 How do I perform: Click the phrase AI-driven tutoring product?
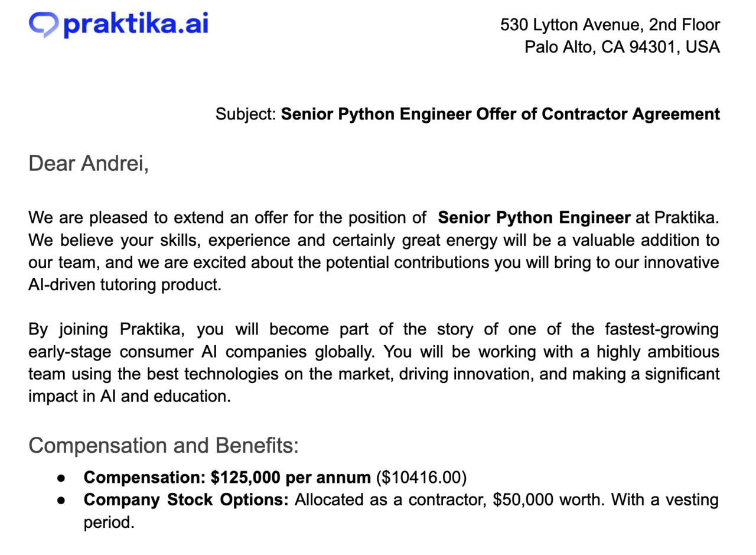coord(125,285)
